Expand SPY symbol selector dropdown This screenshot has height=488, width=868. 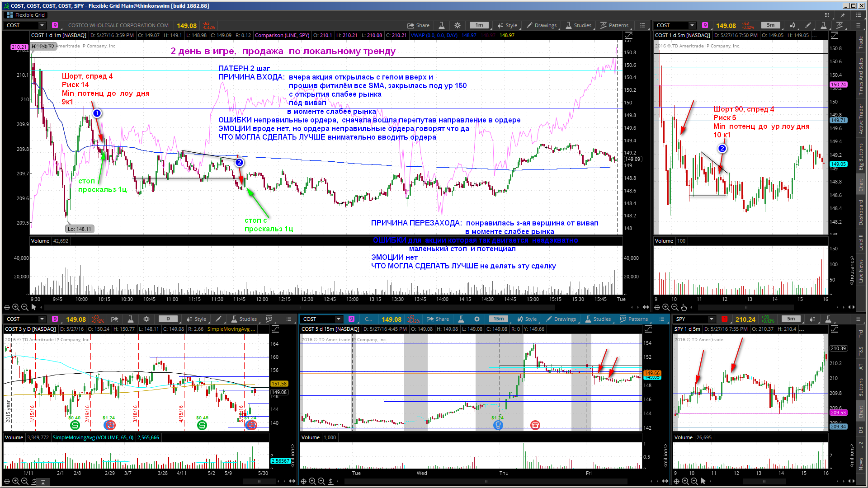tap(711, 319)
